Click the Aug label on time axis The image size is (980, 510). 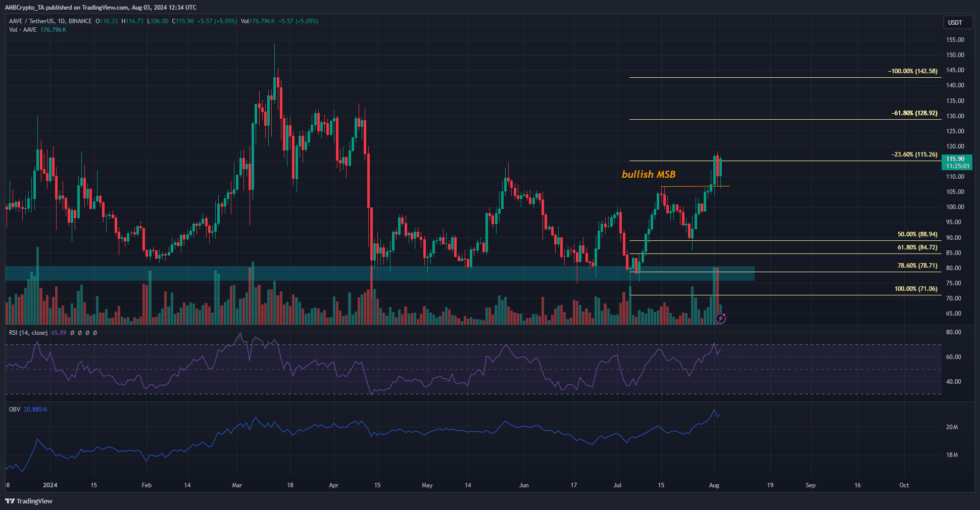[x=714, y=485]
